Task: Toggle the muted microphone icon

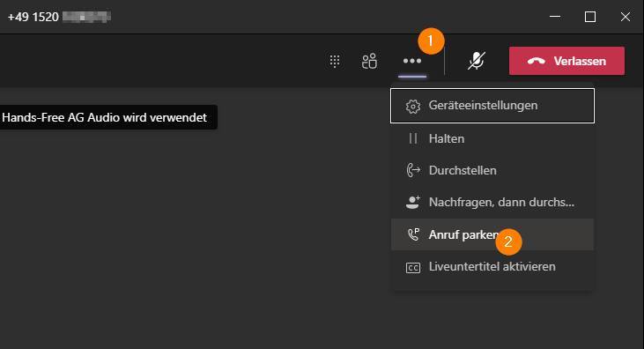Action: (x=477, y=61)
